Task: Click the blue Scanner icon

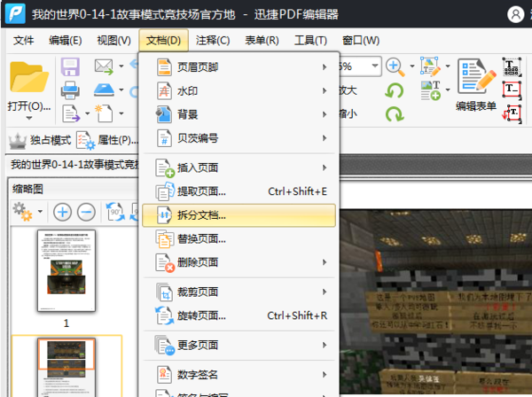Action: (104, 90)
